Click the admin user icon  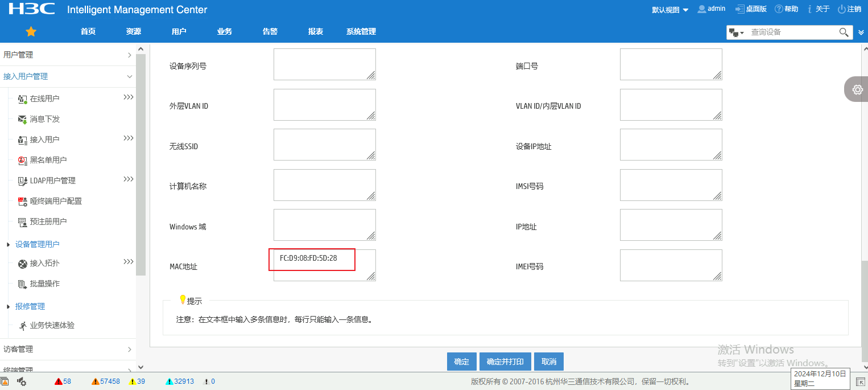[702, 9]
